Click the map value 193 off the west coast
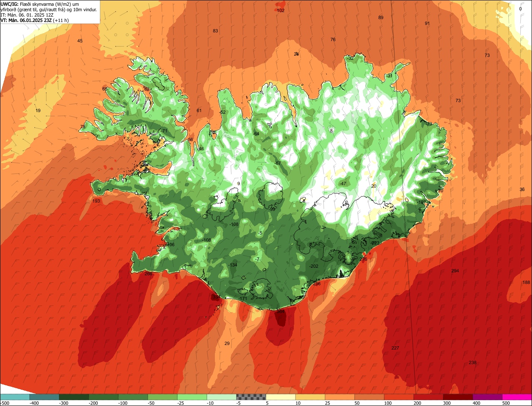Image resolution: width=532 pixels, height=406 pixels. click(x=96, y=201)
